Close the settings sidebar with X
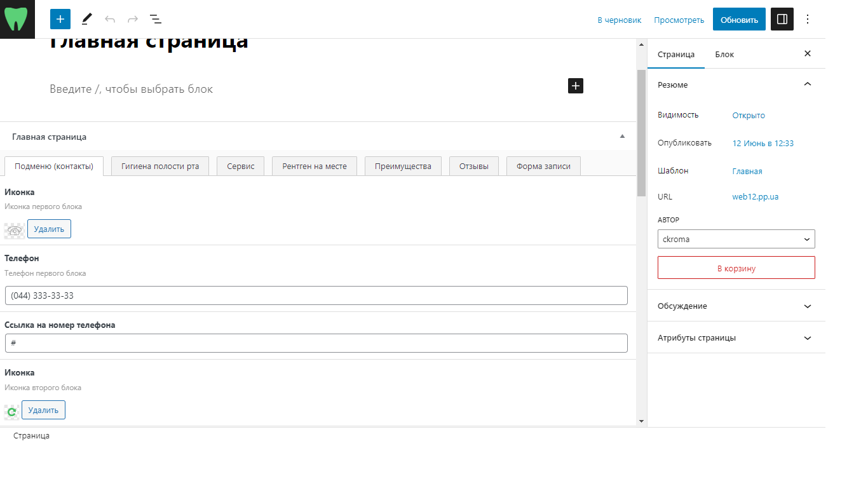This screenshot has width=868, height=488. click(x=808, y=54)
